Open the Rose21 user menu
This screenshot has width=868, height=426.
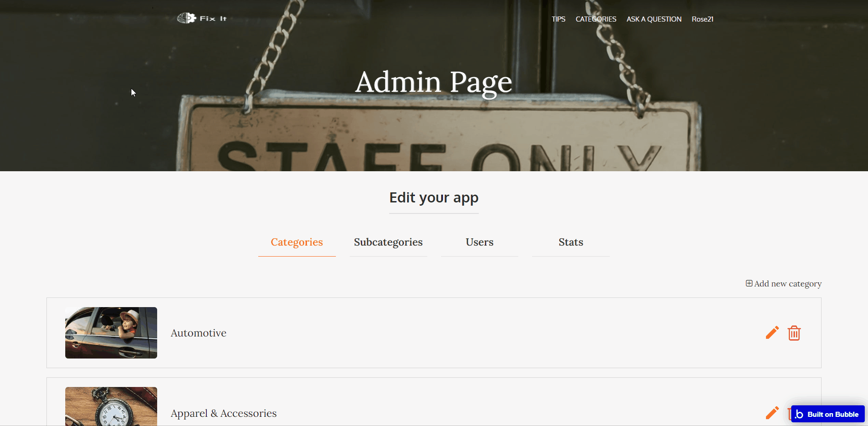pos(702,19)
